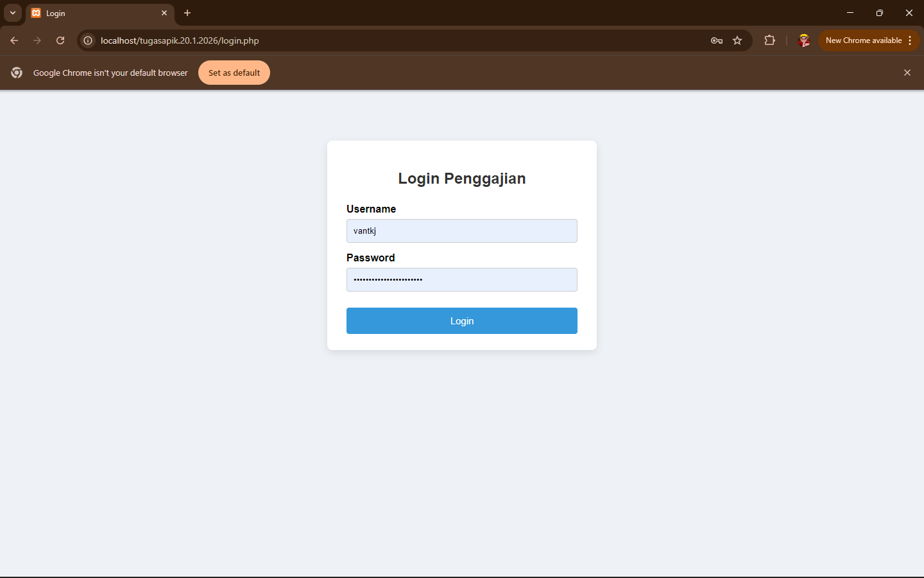
Task: Reload the login page
Action: (60, 40)
